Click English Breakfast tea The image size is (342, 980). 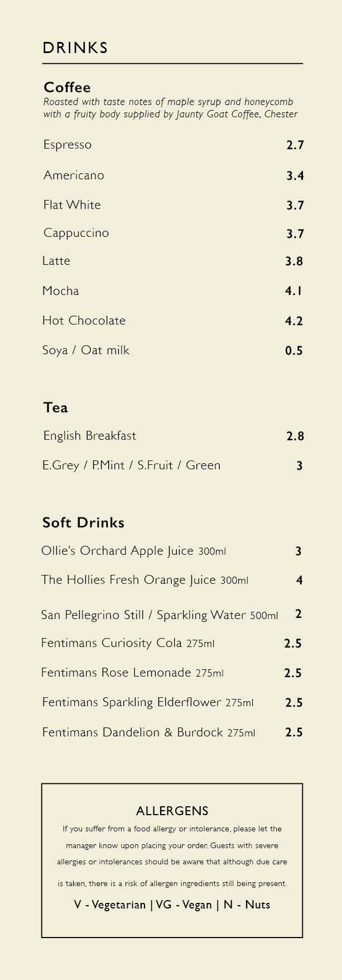[x=90, y=436]
